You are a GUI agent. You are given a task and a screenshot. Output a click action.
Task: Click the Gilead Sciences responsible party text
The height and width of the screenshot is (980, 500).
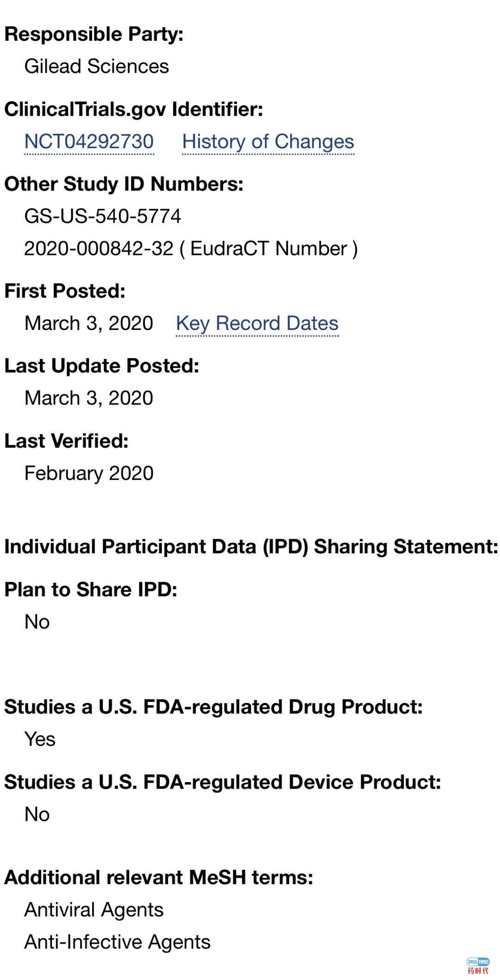tap(96, 66)
